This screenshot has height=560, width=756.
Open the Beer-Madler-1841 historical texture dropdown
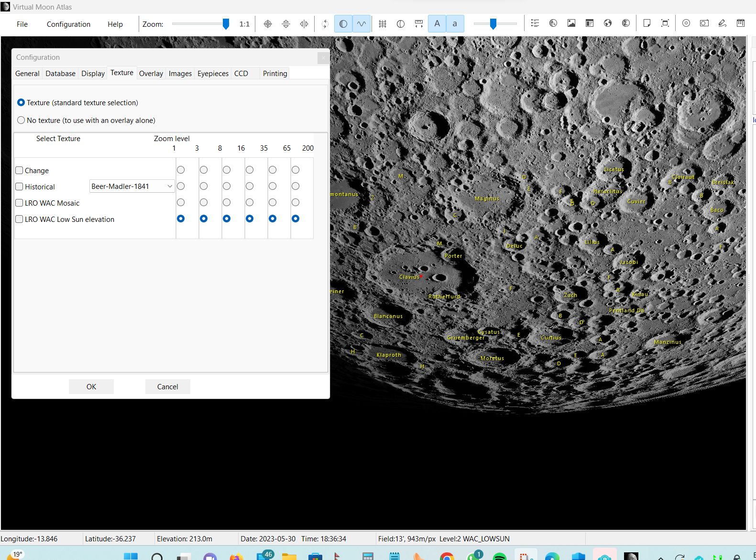click(x=132, y=186)
